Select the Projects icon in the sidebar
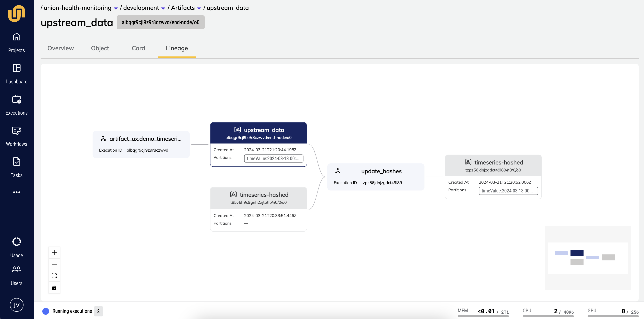 (x=16, y=36)
